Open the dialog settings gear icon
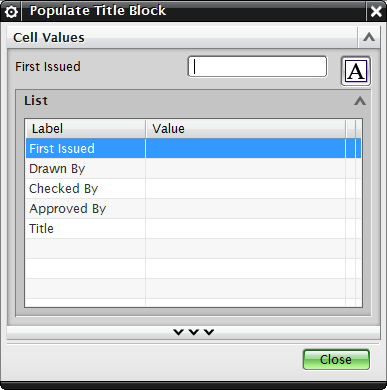 11,12
